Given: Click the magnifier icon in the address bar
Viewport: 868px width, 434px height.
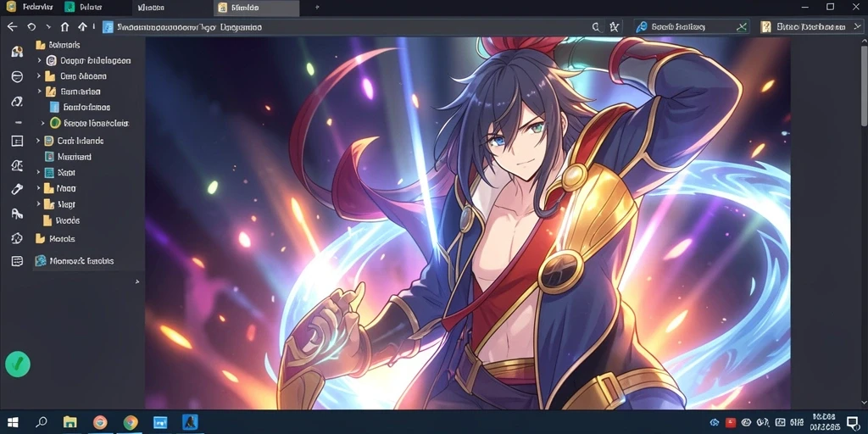Looking at the screenshot, I should pyautogui.click(x=596, y=26).
